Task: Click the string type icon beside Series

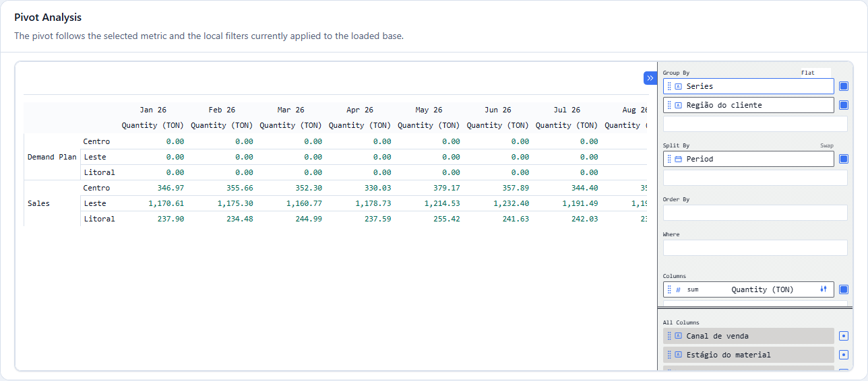Action: [x=679, y=86]
